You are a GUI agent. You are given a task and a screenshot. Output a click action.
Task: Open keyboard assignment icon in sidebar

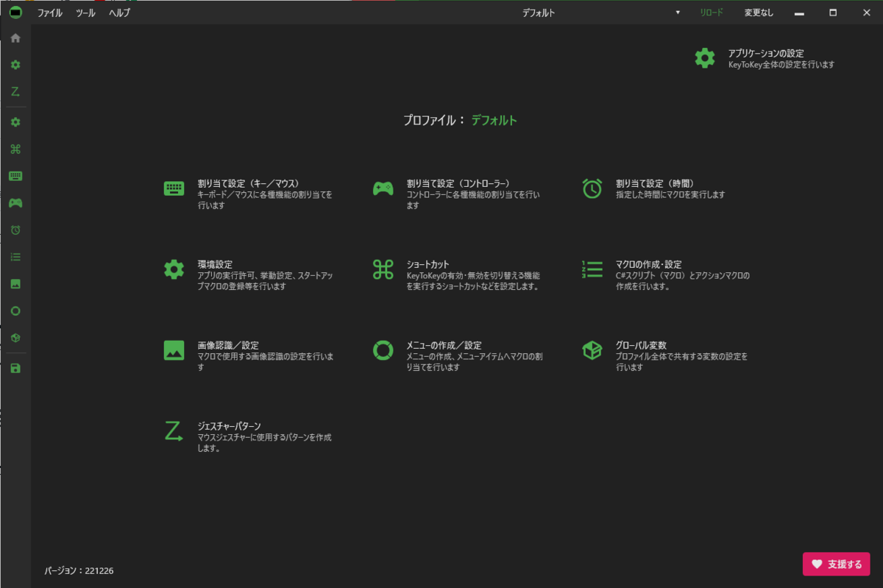tap(15, 176)
